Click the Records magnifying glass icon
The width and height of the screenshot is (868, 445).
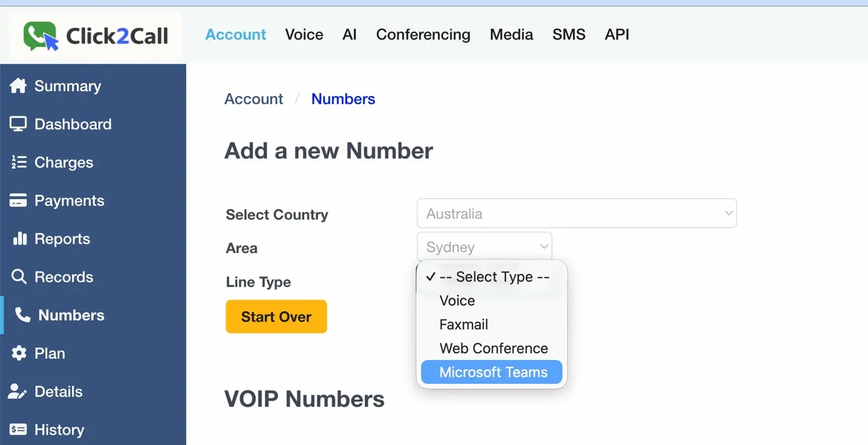pos(18,277)
